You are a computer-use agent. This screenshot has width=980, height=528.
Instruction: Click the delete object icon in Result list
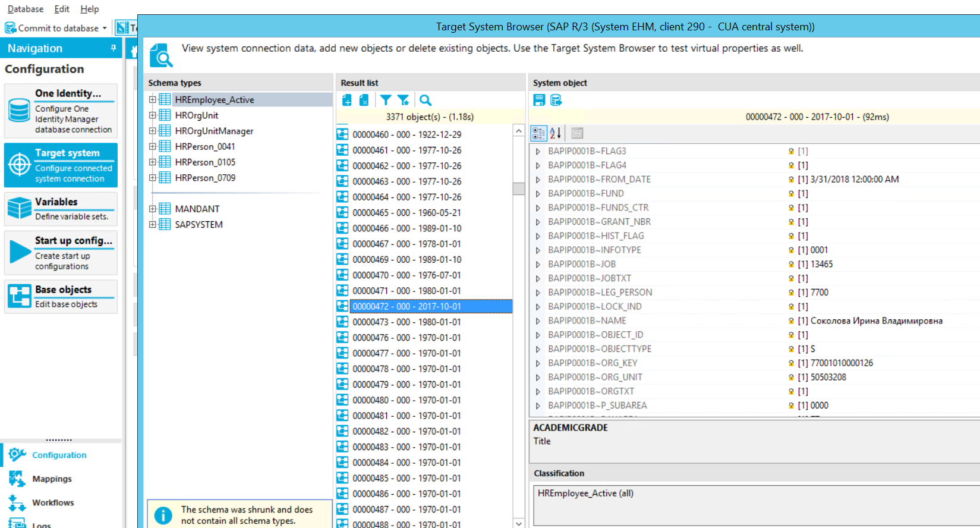[x=364, y=100]
